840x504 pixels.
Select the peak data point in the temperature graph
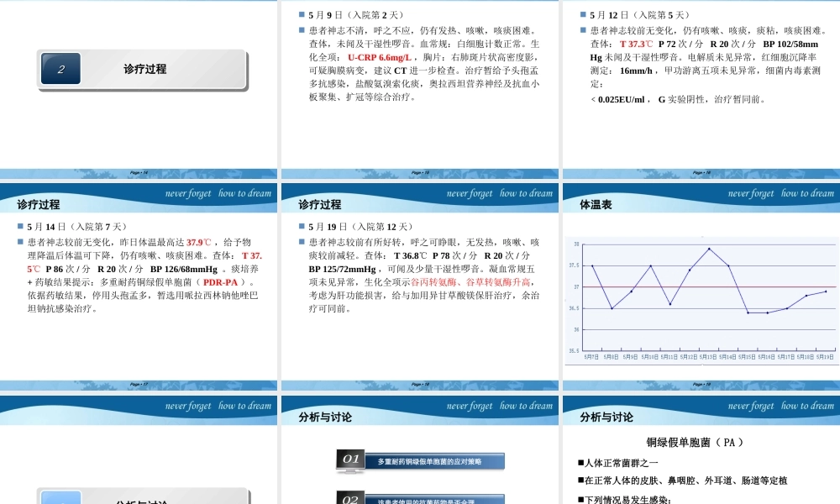(707, 249)
